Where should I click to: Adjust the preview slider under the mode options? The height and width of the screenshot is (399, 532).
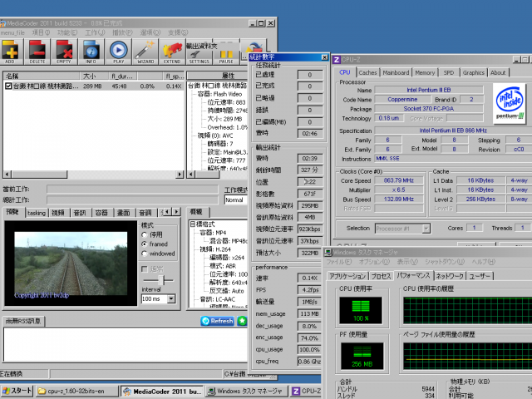point(162,280)
